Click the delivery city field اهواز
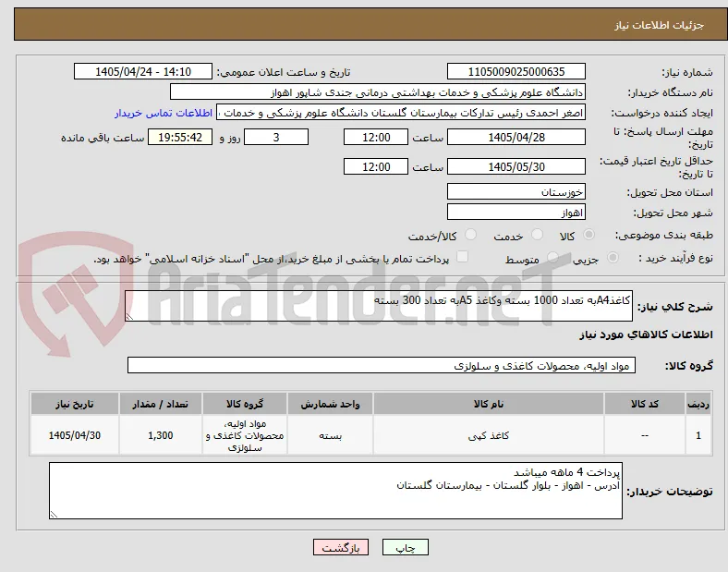 (516, 213)
